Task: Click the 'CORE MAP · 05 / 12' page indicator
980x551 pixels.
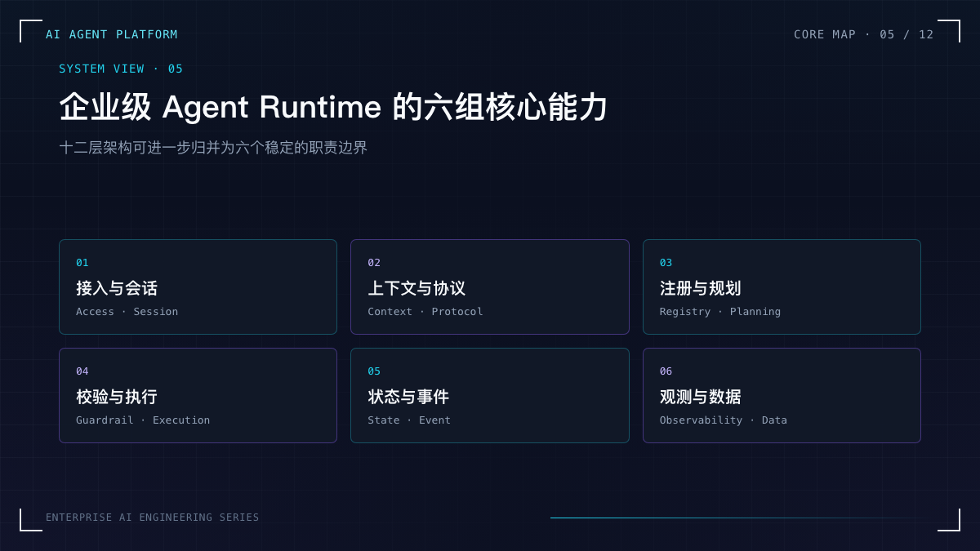Action: pyautogui.click(x=864, y=34)
